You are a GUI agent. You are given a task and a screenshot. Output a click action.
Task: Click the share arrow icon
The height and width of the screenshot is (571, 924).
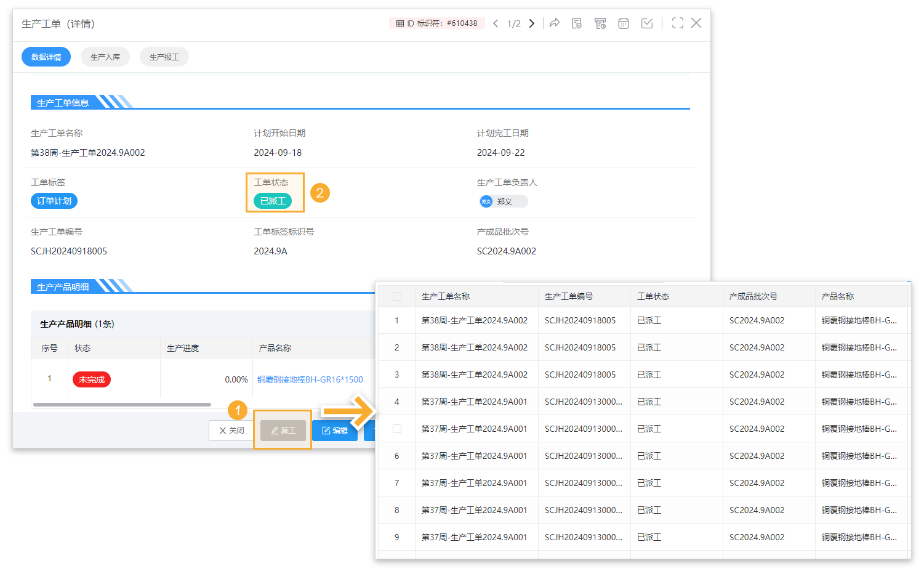tap(555, 23)
